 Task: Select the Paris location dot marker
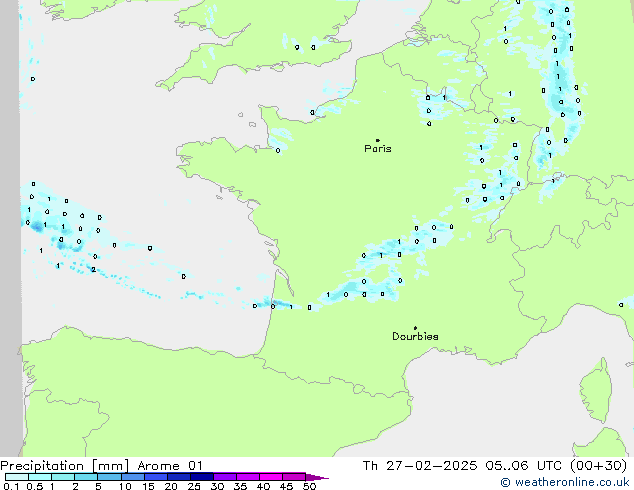coord(378,140)
